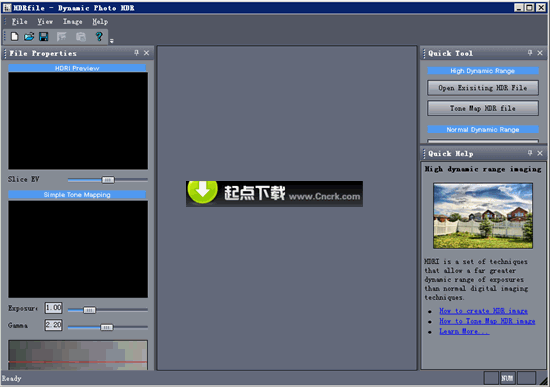Pin the File Properties panel

136,53
